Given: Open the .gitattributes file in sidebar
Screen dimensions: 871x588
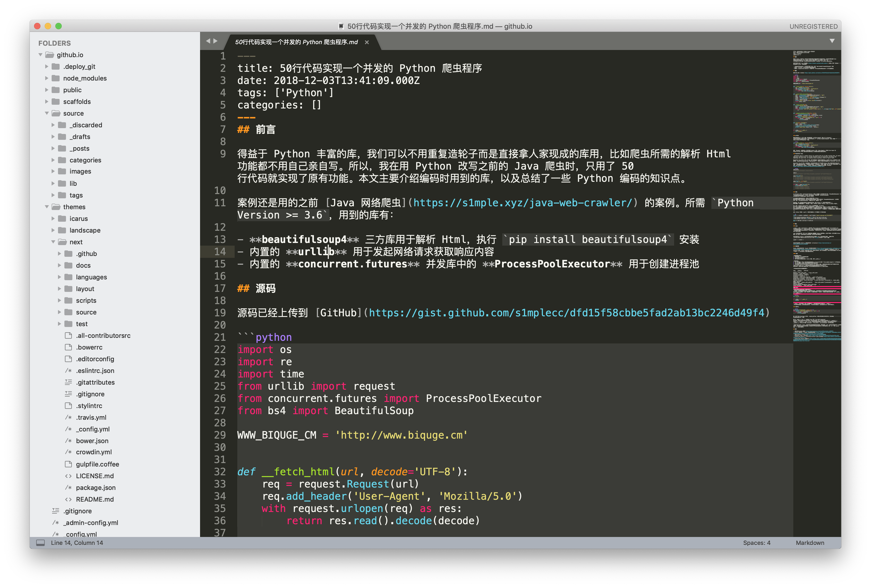Looking at the screenshot, I should point(95,383).
